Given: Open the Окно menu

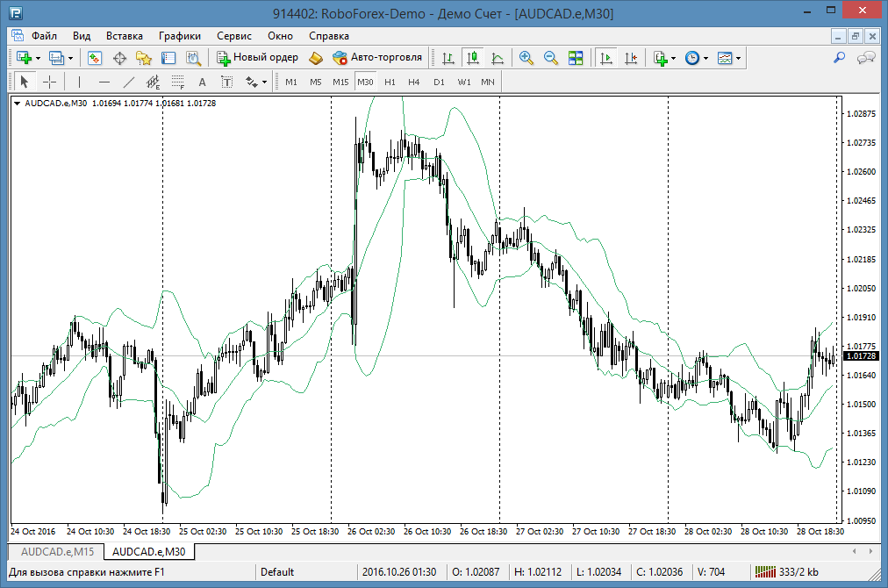Looking at the screenshot, I should [x=280, y=36].
